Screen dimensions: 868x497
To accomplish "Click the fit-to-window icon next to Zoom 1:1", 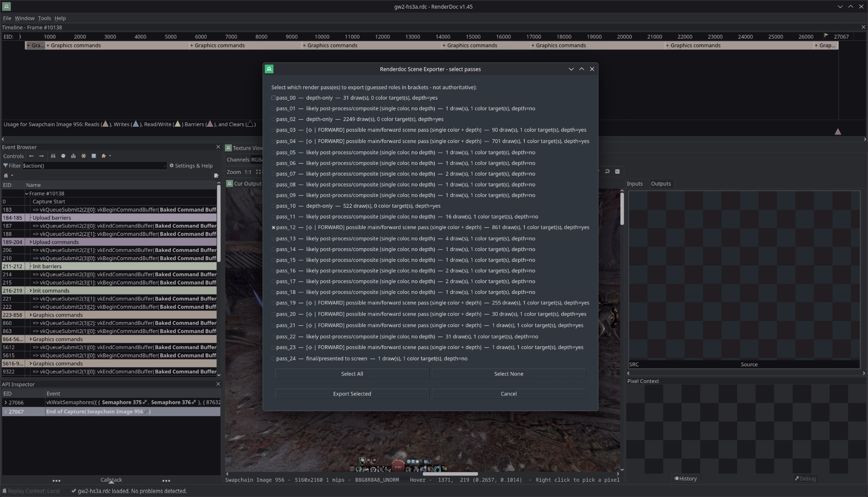I will [258, 172].
